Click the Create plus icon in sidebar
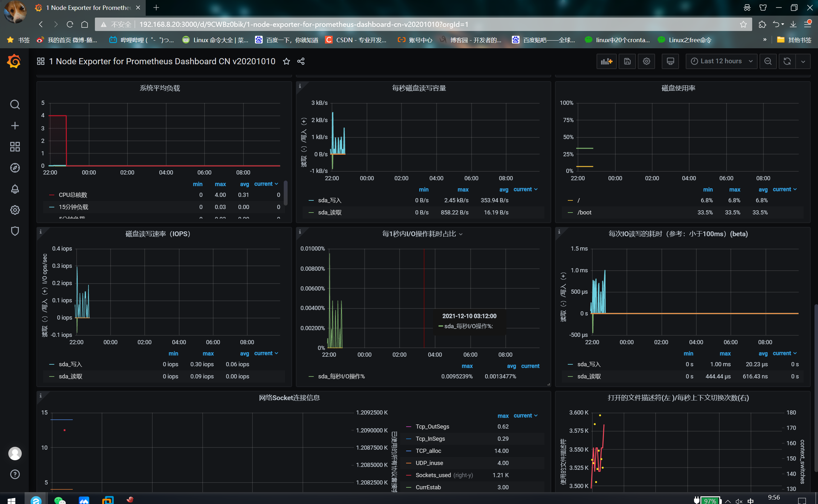The image size is (818, 504). tap(15, 126)
